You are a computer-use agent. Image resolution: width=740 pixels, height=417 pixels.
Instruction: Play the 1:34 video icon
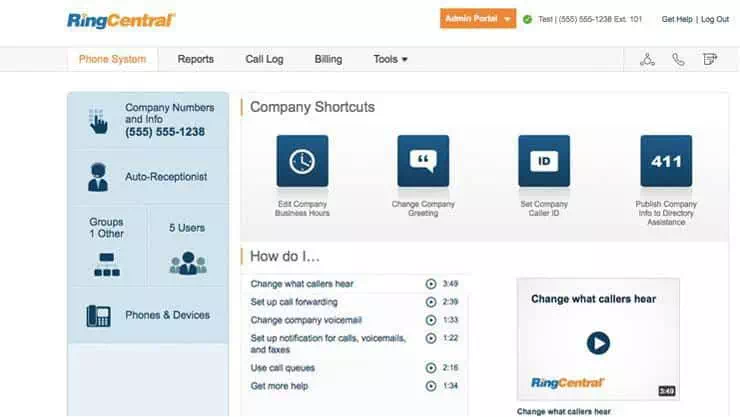tap(430, 386)
